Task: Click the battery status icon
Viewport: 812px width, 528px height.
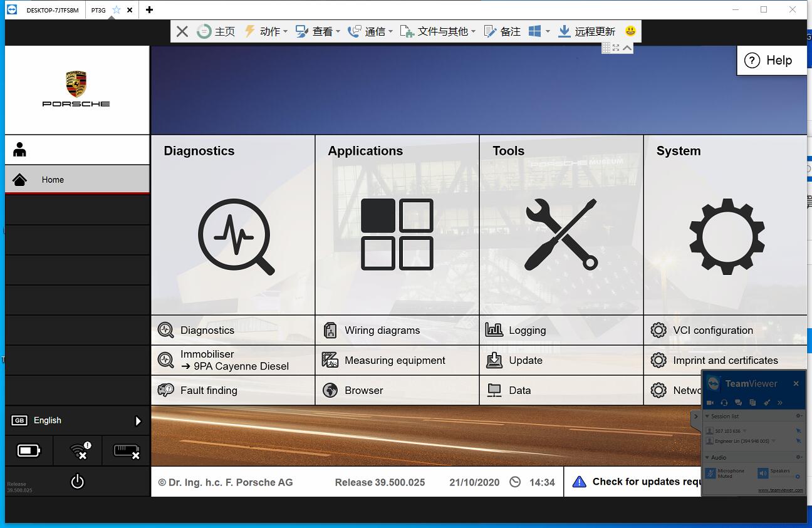Action: 29,450
